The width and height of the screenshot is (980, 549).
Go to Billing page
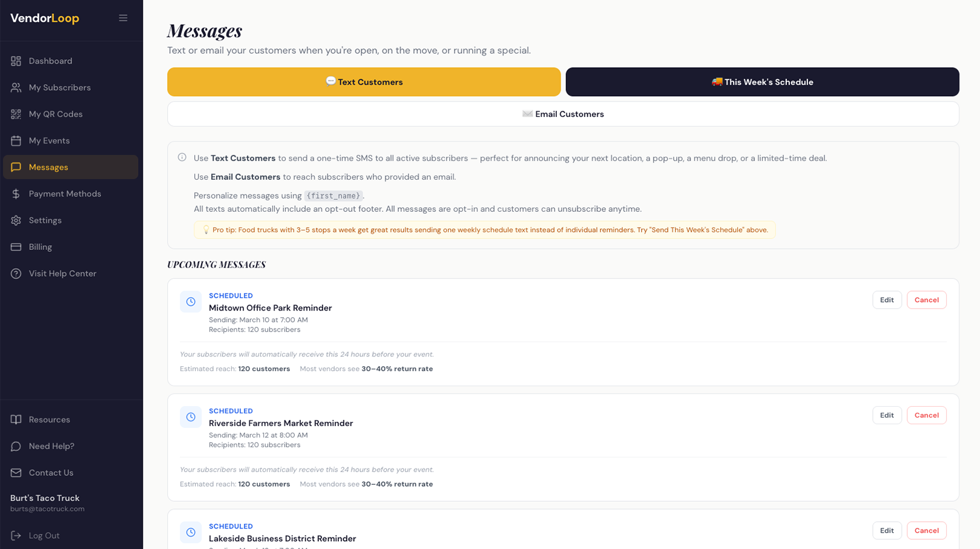click(71, 247)
